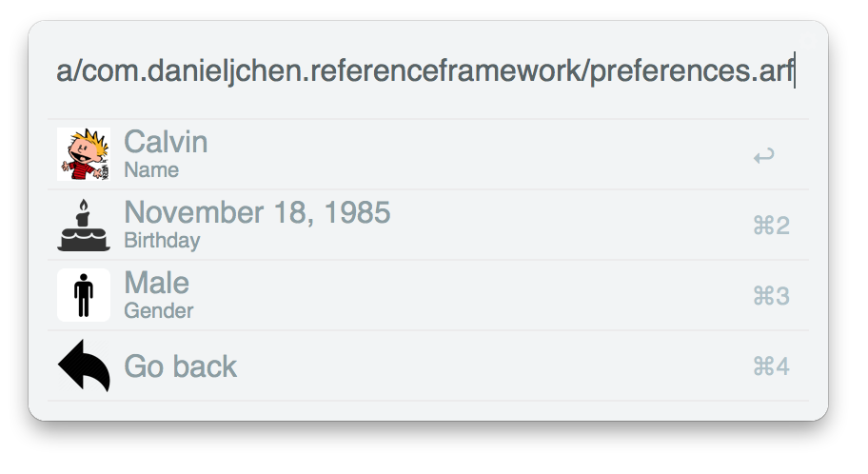Click the male figure gender icon
This screenshot has width=868, height=474.
[84, 295]
